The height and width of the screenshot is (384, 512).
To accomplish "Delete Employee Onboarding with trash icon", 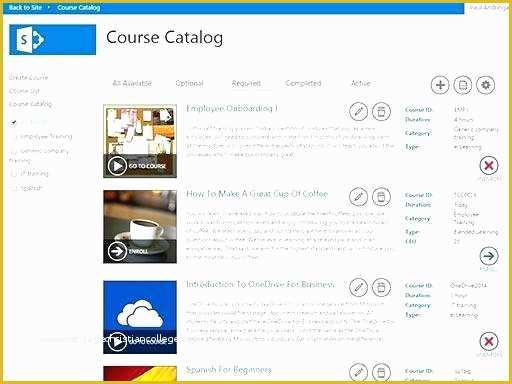I will (381, 111).
